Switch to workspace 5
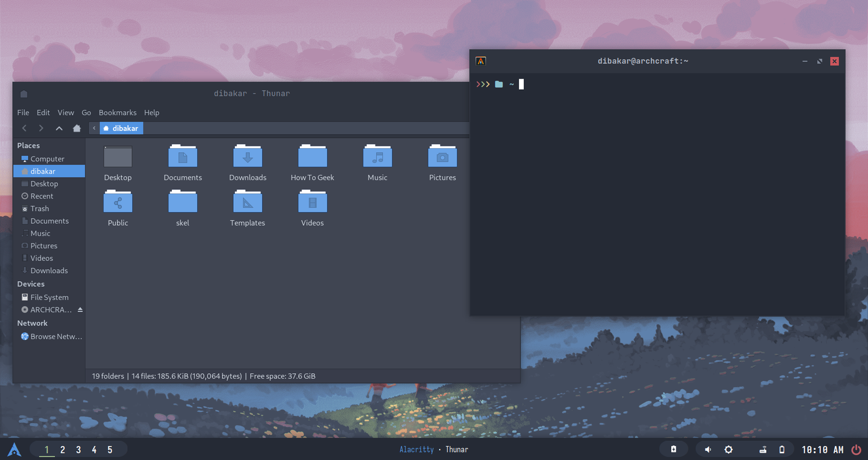Screen dimensions: 868x460 pos(110,450)
